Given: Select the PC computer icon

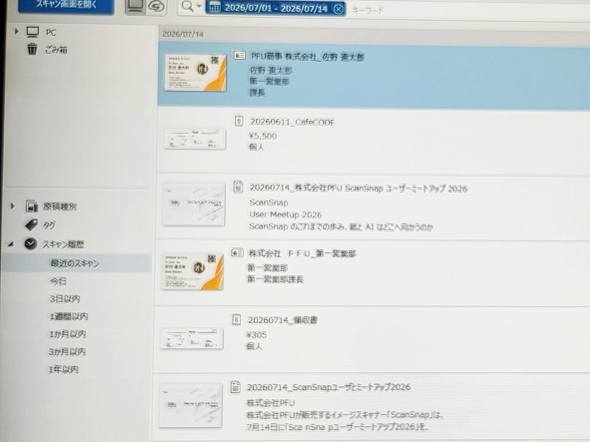Looking at the screenshot, I should point(33,32).
